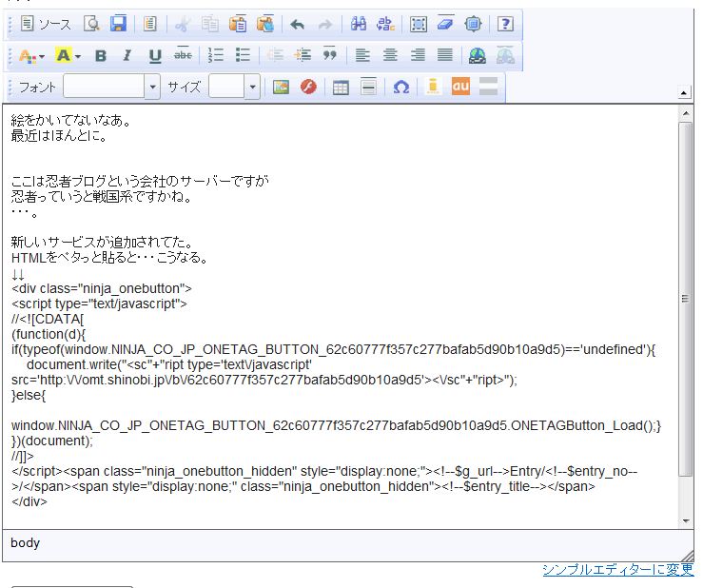Click the copy icon
This screenshot has height=588, width=703.
point(210,24)
